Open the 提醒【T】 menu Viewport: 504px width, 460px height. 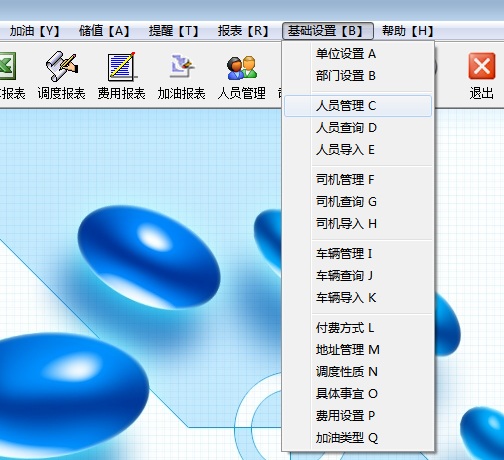pyautogui.click(x=173, y=31)
